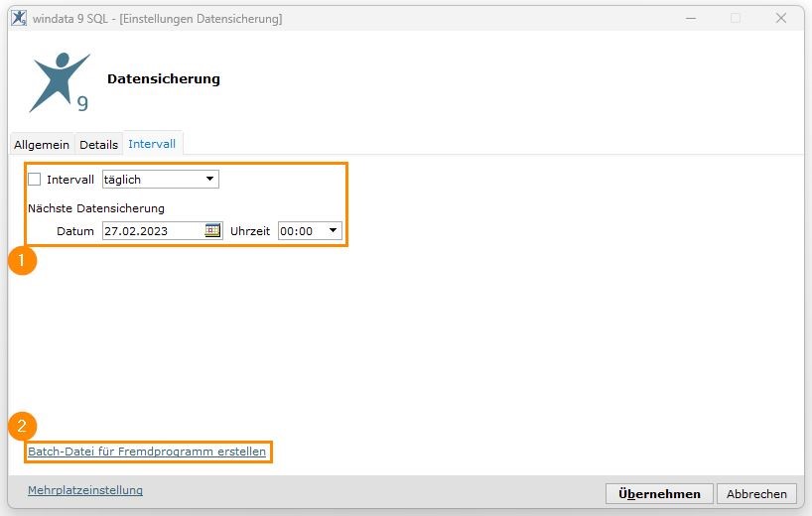Open the Mehrplatzeinstellung link

85,490
